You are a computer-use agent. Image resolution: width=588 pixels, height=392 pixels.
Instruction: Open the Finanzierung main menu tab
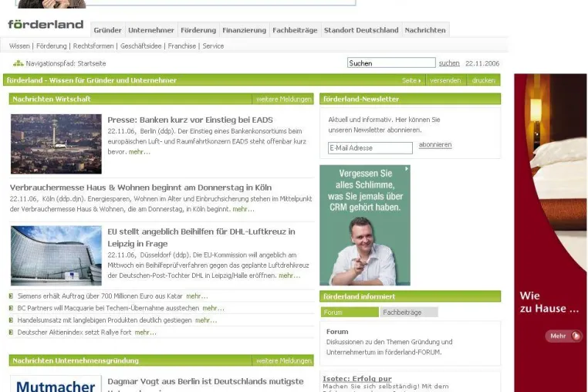point(244,30)
